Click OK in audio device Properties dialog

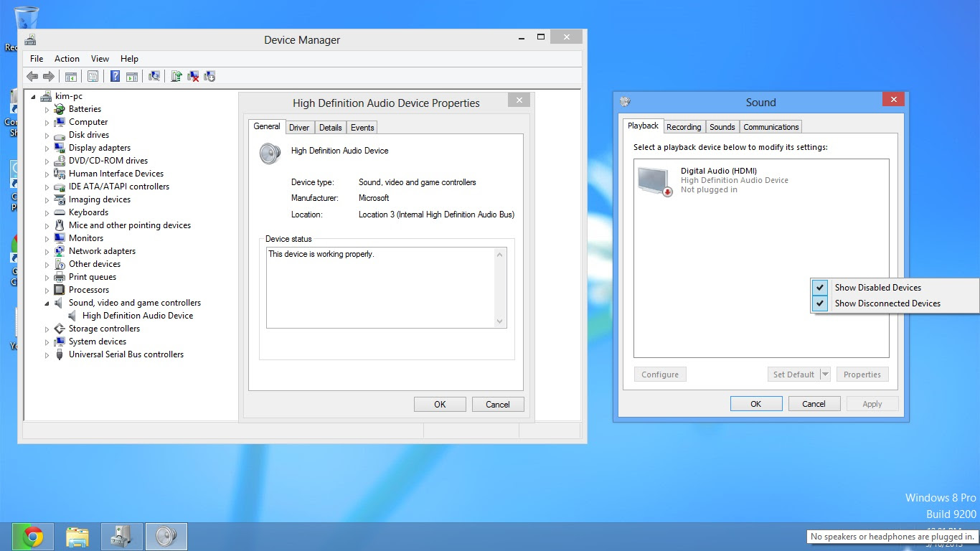point(440,405)
